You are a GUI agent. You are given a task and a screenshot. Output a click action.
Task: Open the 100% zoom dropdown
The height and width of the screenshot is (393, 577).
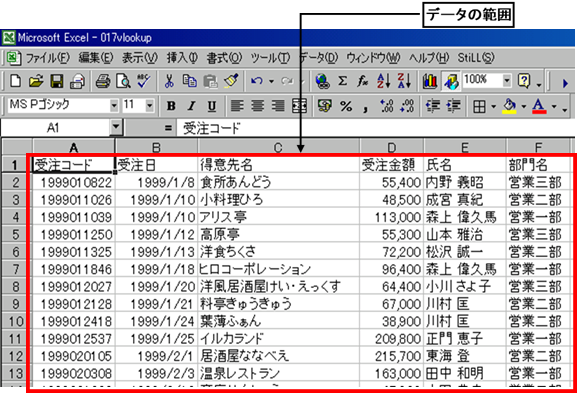507,80
